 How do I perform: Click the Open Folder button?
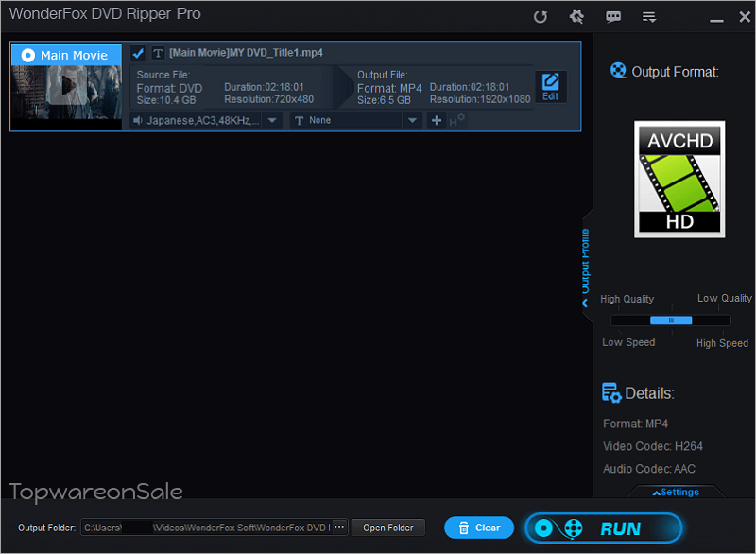coord(388,528)
